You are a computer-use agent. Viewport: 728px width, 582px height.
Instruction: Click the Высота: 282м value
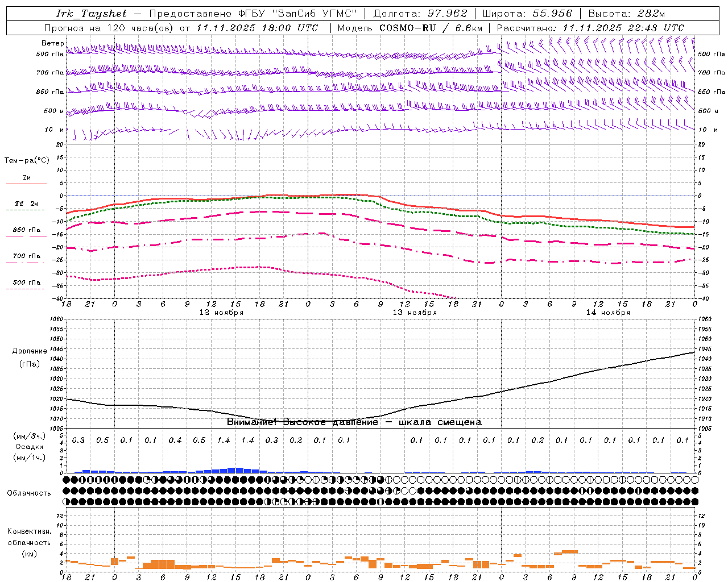[627, 14]
